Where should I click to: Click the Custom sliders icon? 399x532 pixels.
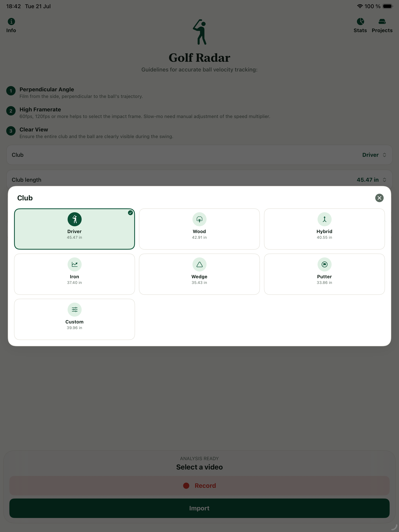point(75,310)
